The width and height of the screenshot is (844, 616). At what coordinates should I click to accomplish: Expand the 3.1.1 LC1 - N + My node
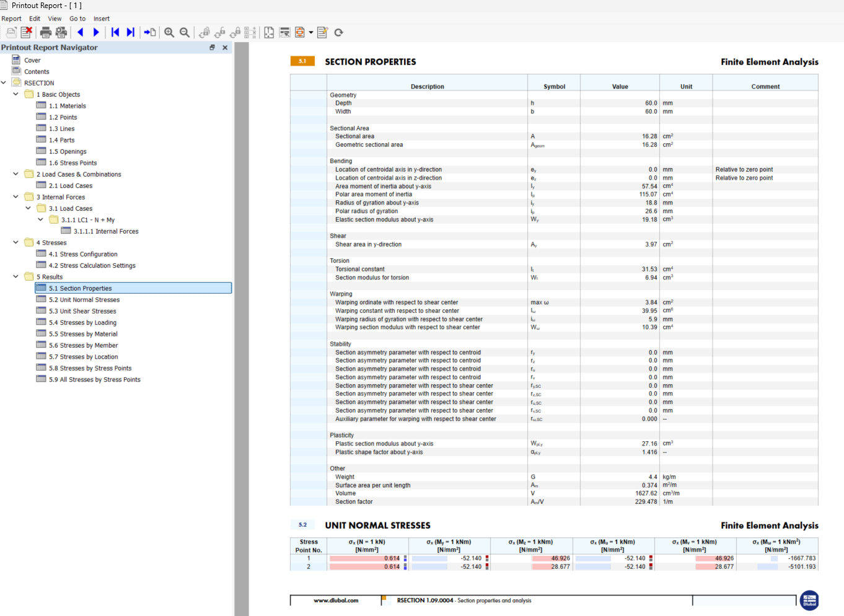tap(40, 219)
